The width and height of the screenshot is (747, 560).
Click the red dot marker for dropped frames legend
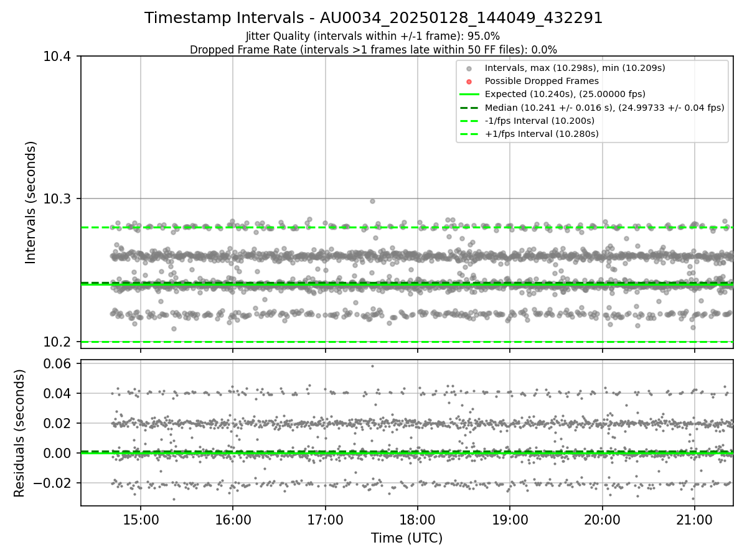(x=469, y=82)
